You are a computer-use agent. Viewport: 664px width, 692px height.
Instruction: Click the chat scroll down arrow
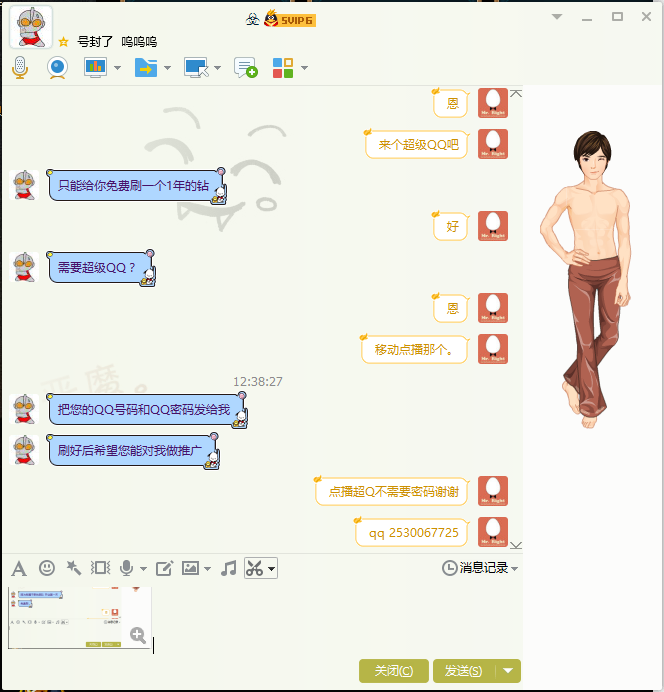516,545
